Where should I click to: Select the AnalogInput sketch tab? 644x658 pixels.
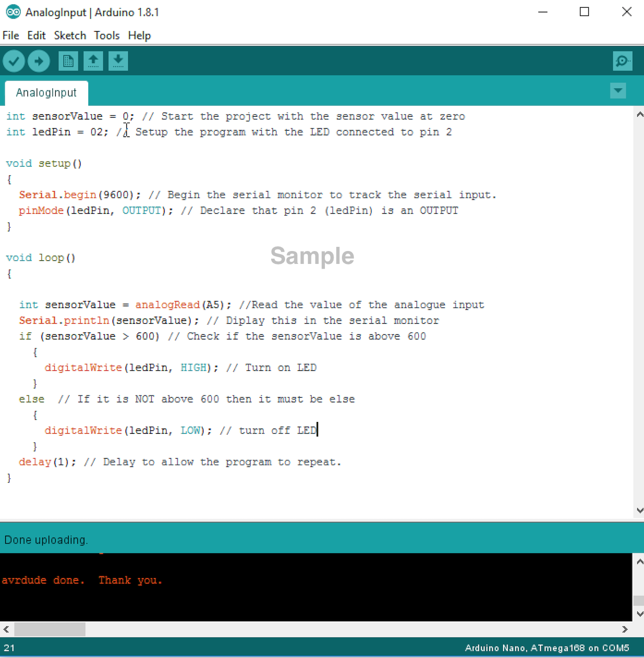click(46, 93)
